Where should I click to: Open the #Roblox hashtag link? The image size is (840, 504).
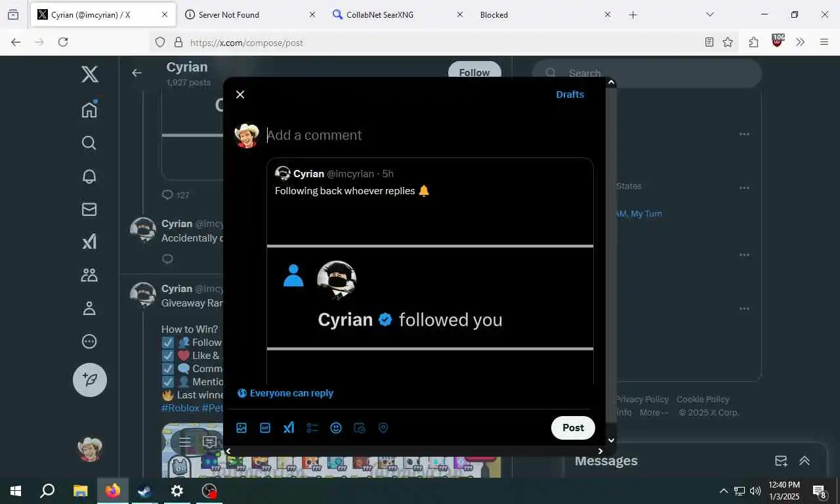[180, 408]
